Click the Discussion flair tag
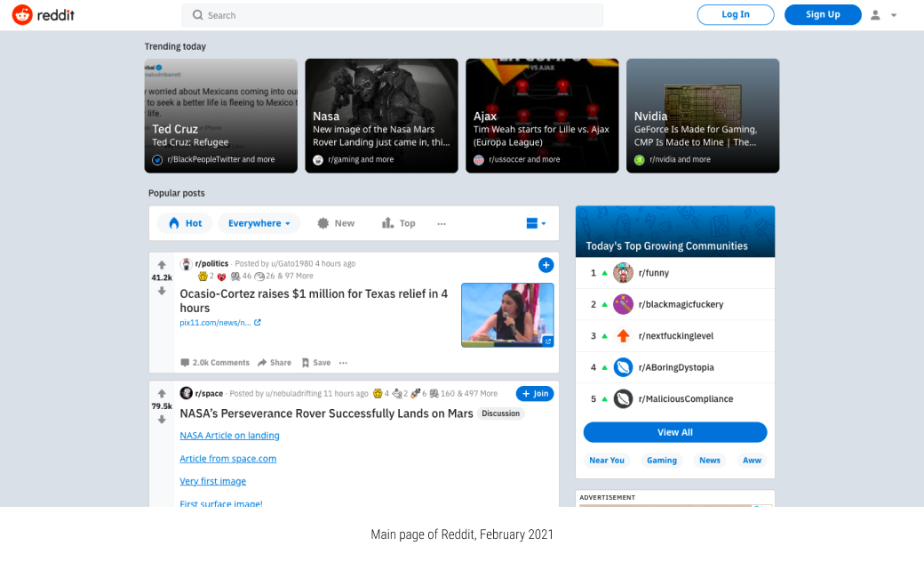The image size is (924, 562). (x=501, y=413)
